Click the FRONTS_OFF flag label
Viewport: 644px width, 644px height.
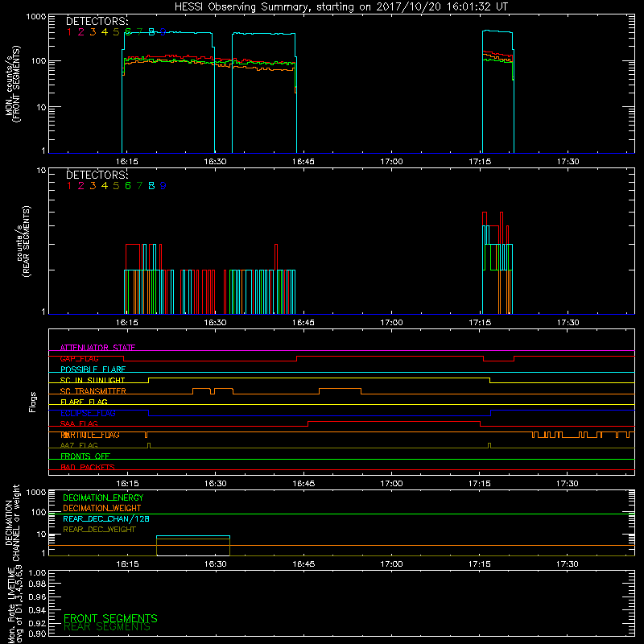(x=85, y=456)
